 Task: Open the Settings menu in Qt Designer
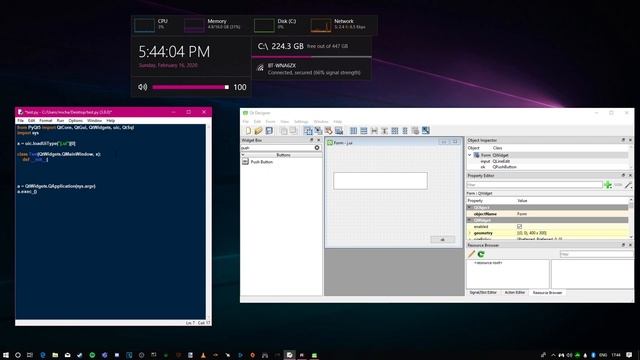tap(301, 122)
